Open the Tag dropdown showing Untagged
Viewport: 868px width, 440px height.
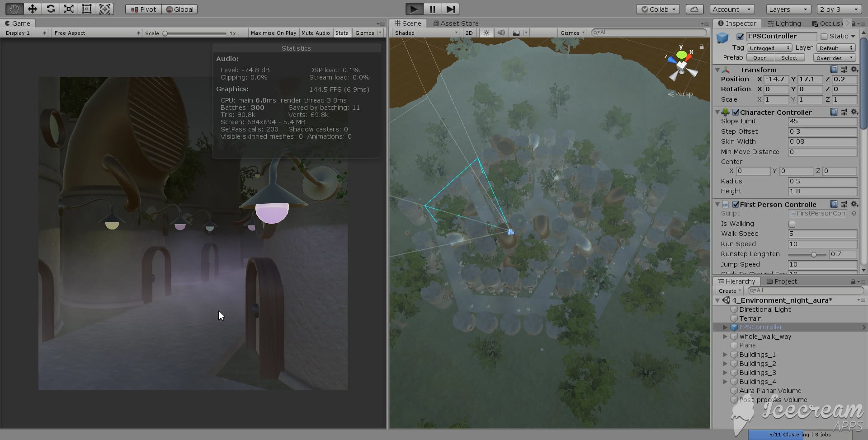click(x=769, y=47)
